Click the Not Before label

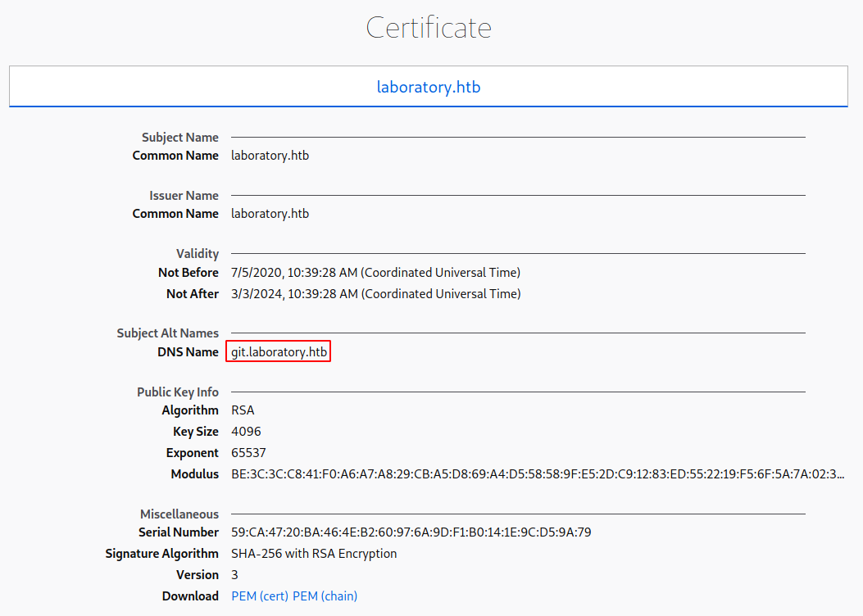[188, 273]
